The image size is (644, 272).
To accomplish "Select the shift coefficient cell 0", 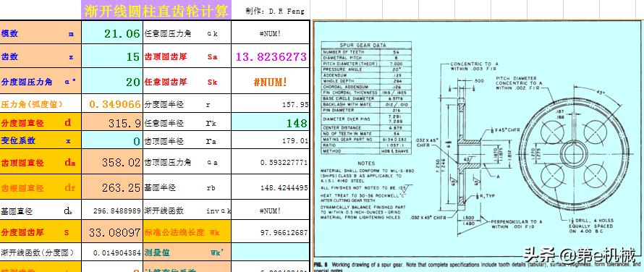I will (x=112, y=140).
